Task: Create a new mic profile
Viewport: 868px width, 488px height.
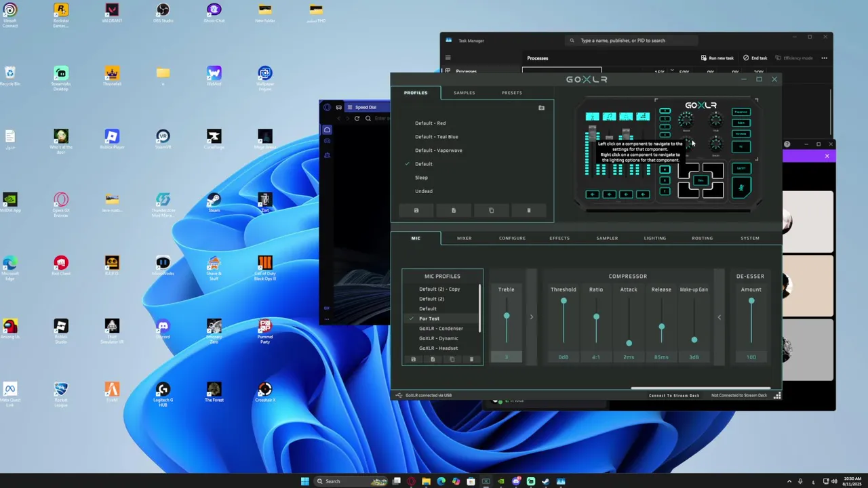Action: [x=433, y=359]
